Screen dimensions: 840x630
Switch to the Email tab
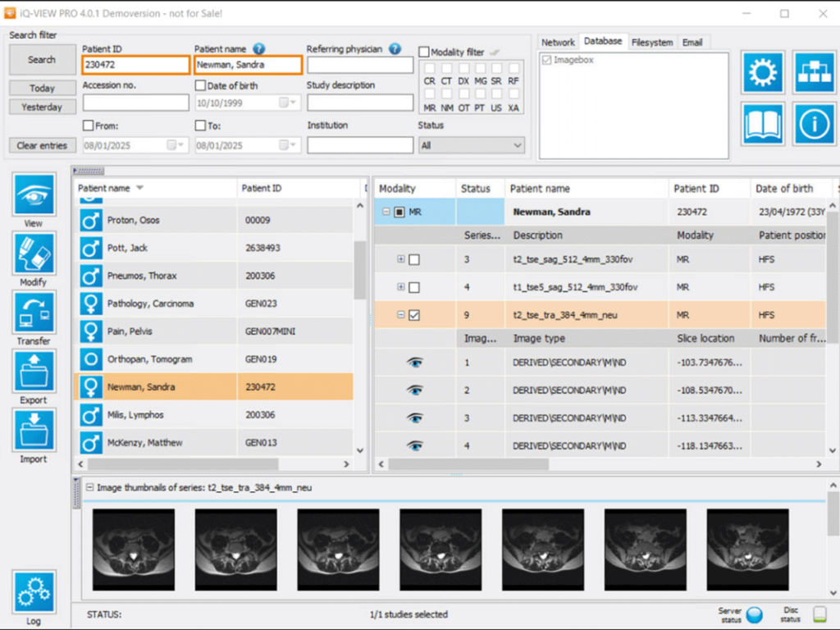tap(692, 43)
